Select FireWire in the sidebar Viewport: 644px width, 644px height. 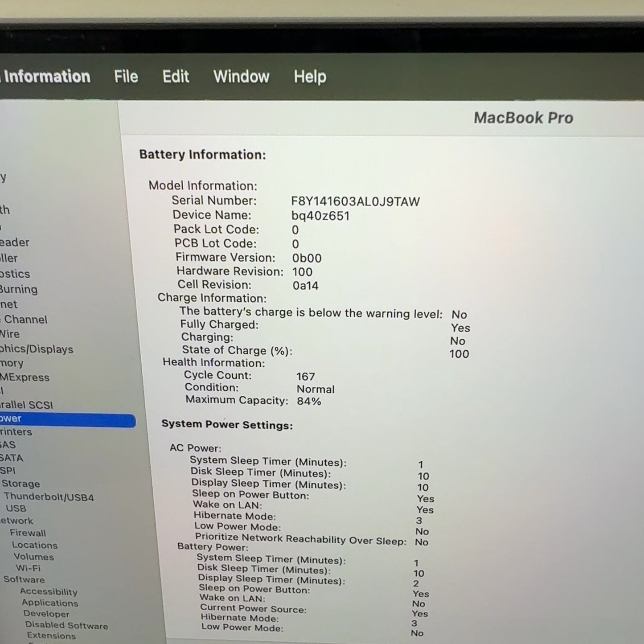coord(10,334)
